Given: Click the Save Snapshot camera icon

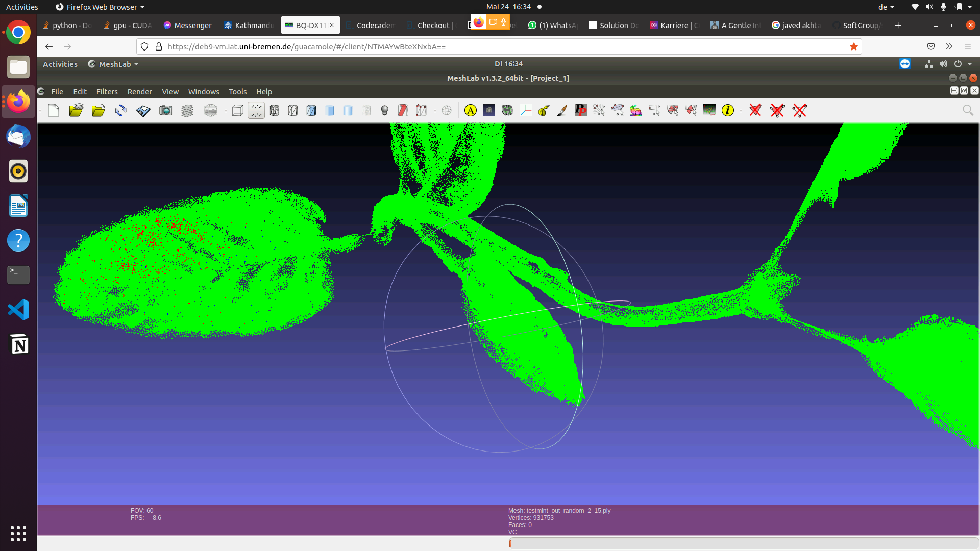Looking at the screenshot, I should [x=165, y=110].
